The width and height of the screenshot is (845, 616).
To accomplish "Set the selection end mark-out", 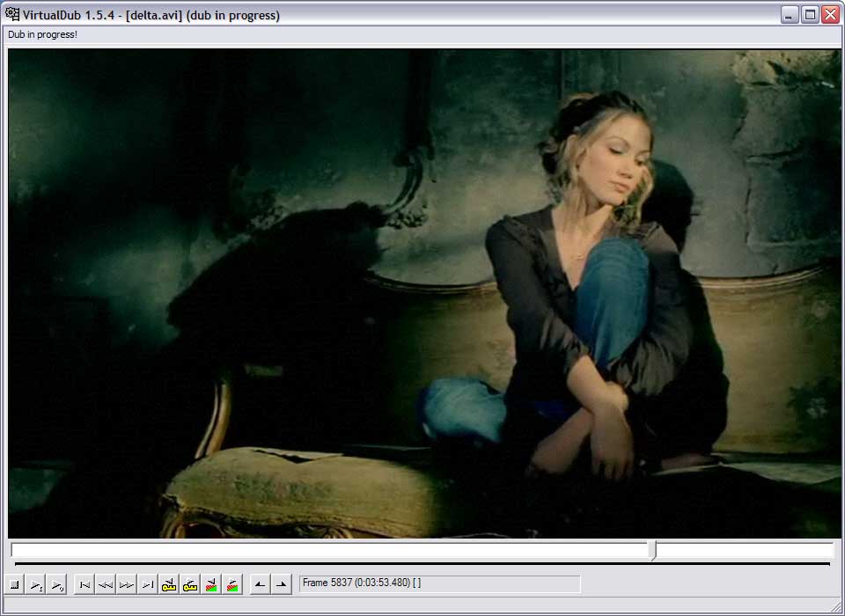I will pyautogui.click(x=282, y=584).
